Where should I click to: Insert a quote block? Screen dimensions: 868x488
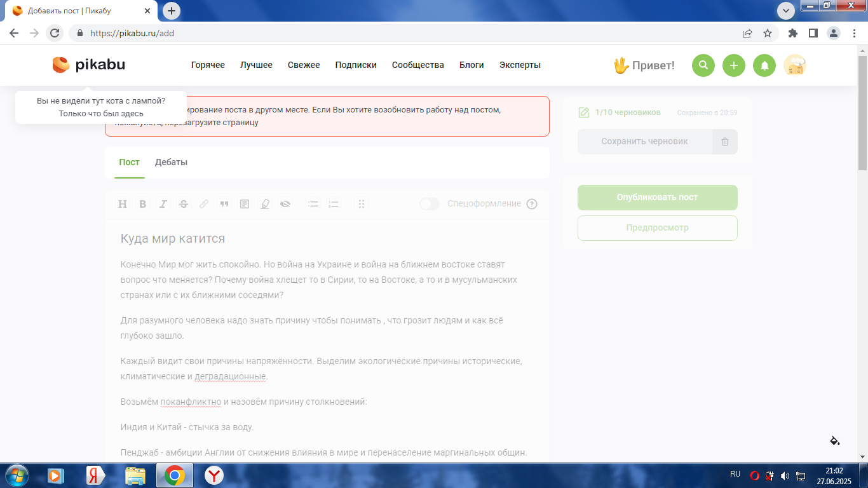click(x=224, y=204)
